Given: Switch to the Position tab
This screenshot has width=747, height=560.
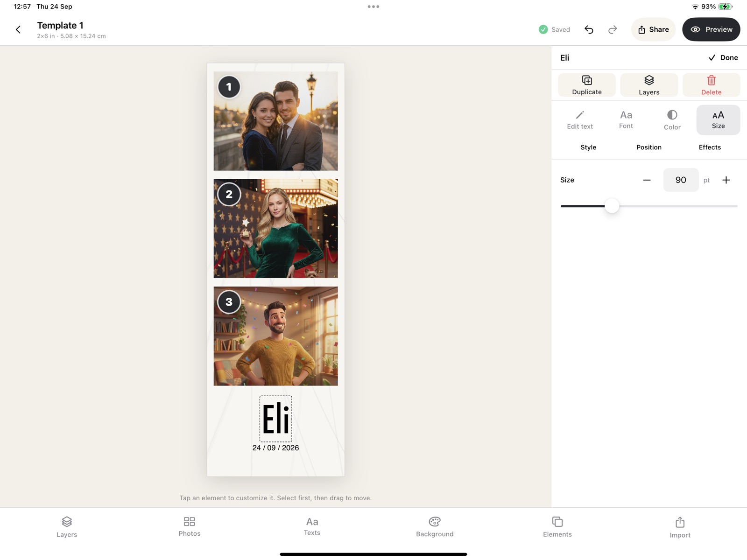Looking at the screenshot, I should click(x=649, y=147).
